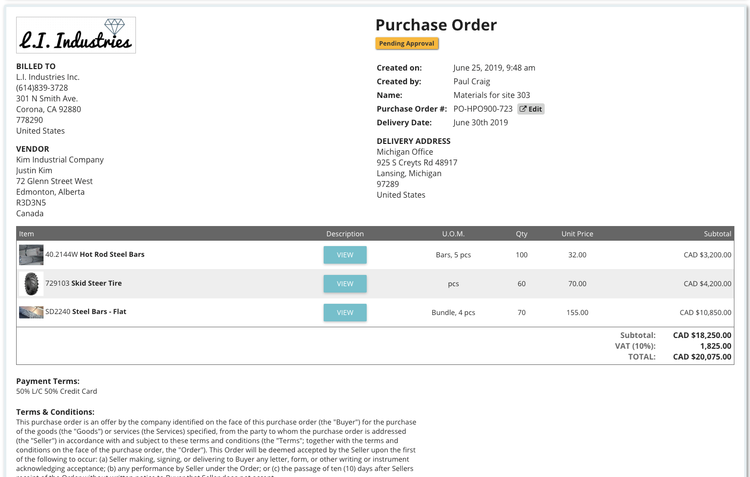This screenshot has height=477, width=750.
Task: Click the Bars, 5 pcs unit of measure
Action: click(453, 255)
